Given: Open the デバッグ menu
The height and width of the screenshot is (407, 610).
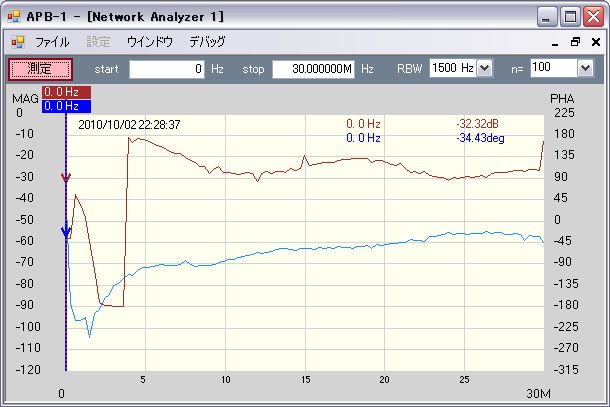Looking at the screenshot, I should [x=207, y=42].
